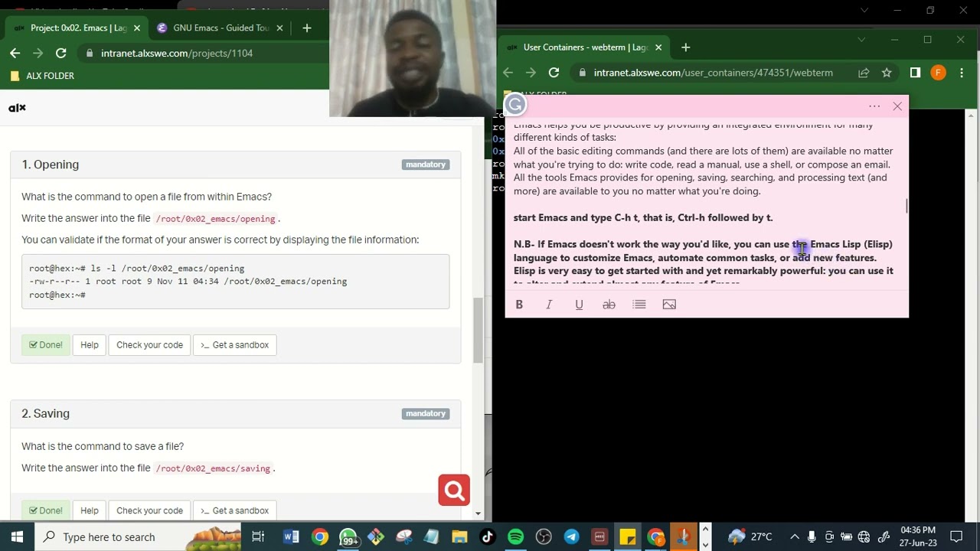
Task: Open sticky note menu (three dots)
Action: point(874,106)
